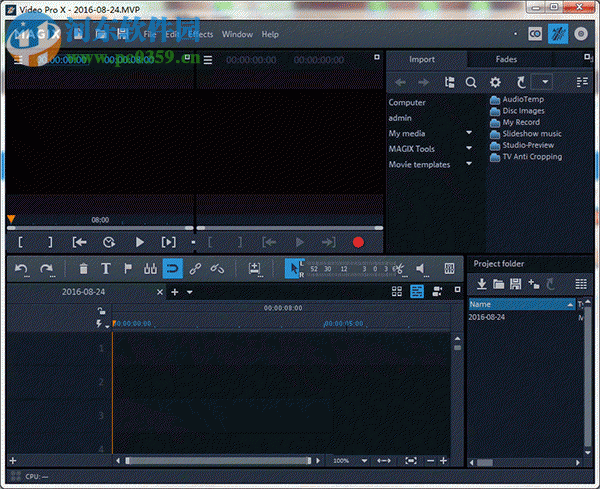Screen dimensions: 600x489
Task: Zoom in timeline with plus button
Action: [x=443, y=461]
